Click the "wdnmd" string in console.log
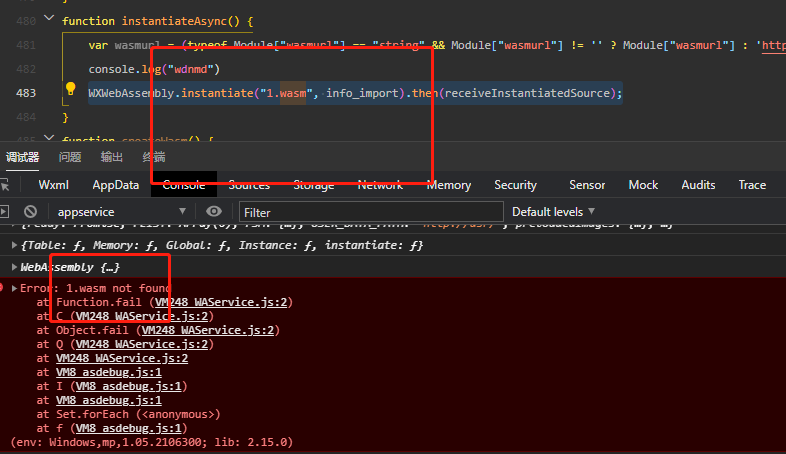Viewport: 786px width, 454px height. point(190,69)
